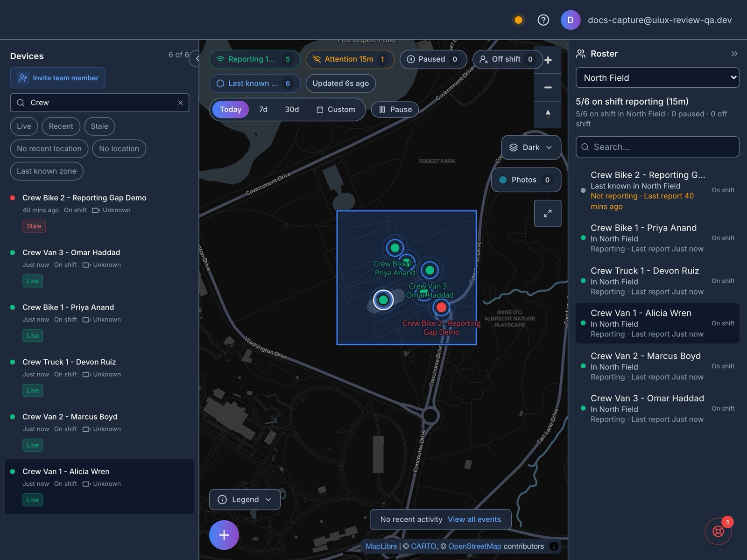This screenshot has width=747, height=560.
Task: Select Crew Bike 1 device in Devices list
Action: [99, 322]
